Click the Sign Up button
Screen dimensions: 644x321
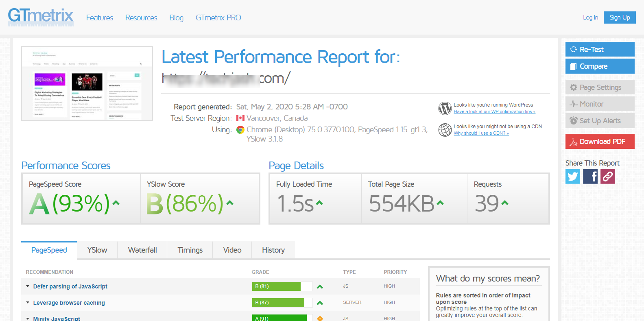(620, 17)
